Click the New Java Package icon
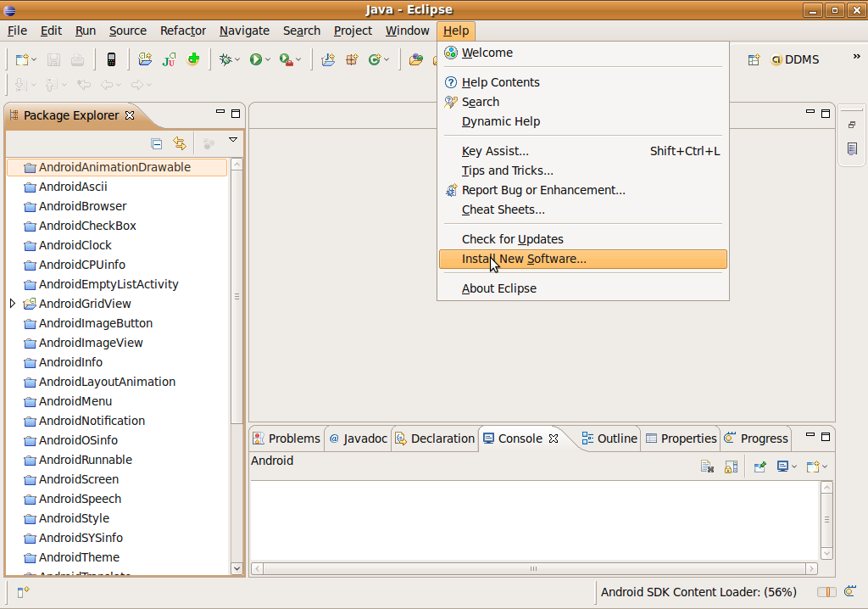The height and width of the screenshot is (609, 868). [x=352, y=59]
